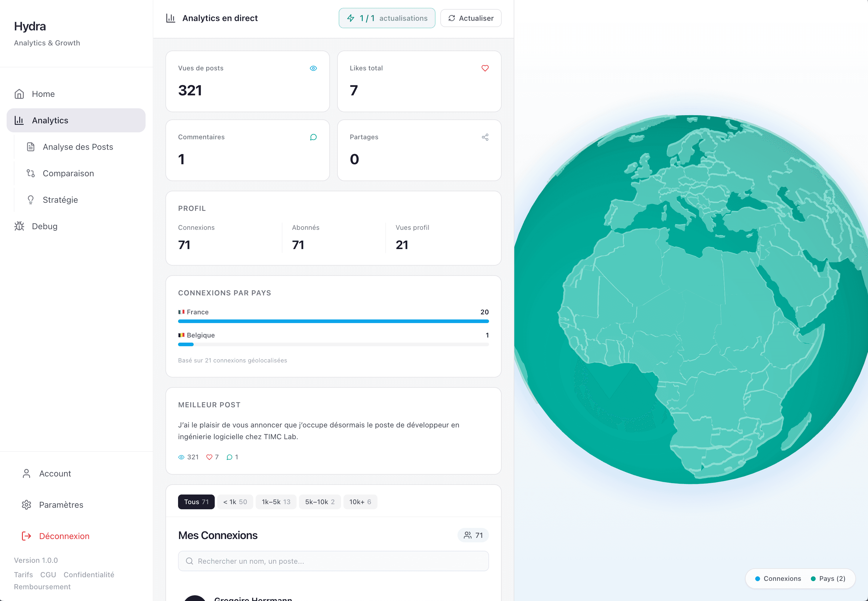The height and width of the screenshot is (601, 868).
Task: Select the Tous 71 filter tab
Action: coord(196,502)
